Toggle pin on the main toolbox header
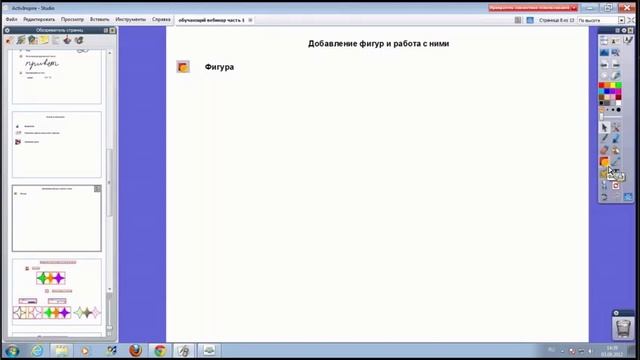Screen dimensions: 640x360 point(617,31)
